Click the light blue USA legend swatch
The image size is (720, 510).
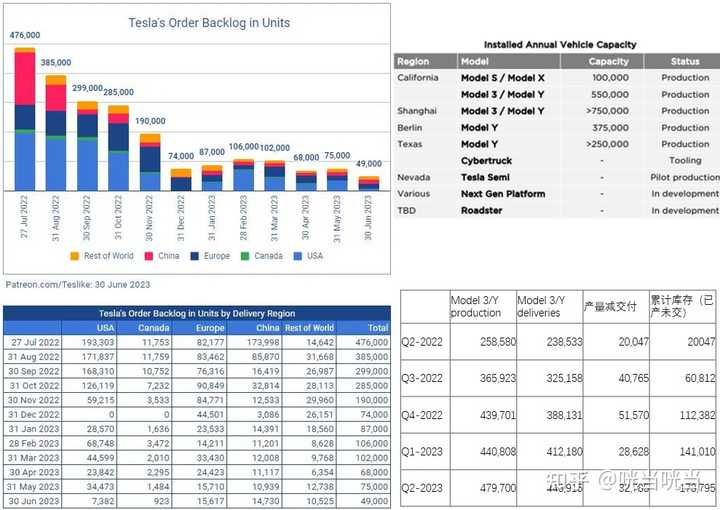[x=298, y=256]
